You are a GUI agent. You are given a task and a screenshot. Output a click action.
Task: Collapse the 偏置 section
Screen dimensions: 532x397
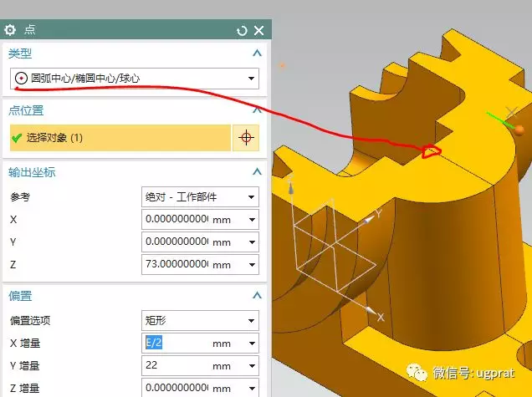[257, 295]
